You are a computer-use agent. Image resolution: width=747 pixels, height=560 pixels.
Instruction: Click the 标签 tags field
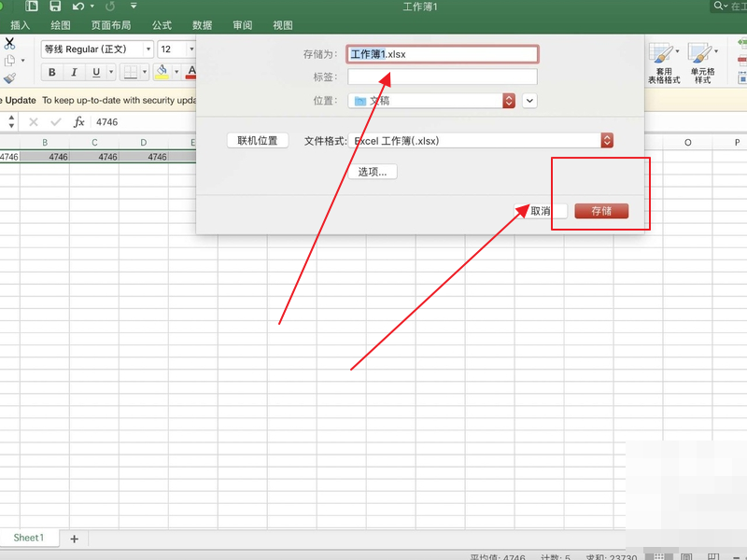(443, 77)
